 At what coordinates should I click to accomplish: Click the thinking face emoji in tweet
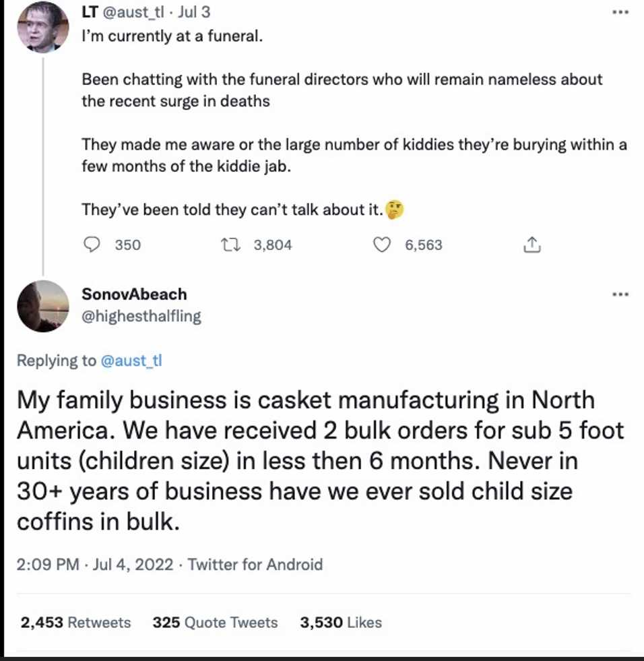tap(395, 210)
